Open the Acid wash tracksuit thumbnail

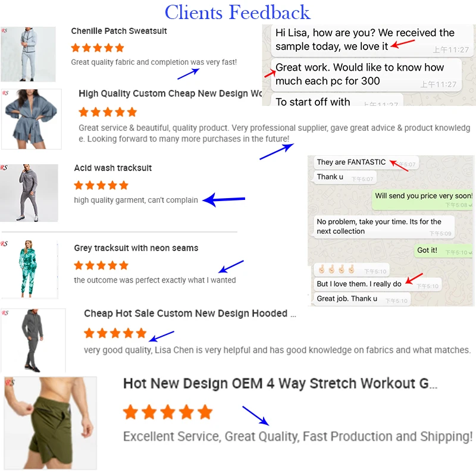pos(29,193)
